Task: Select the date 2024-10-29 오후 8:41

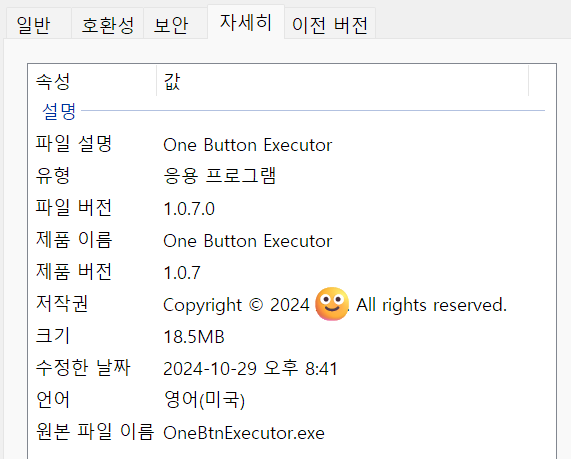Action: (x=251, y=368)
